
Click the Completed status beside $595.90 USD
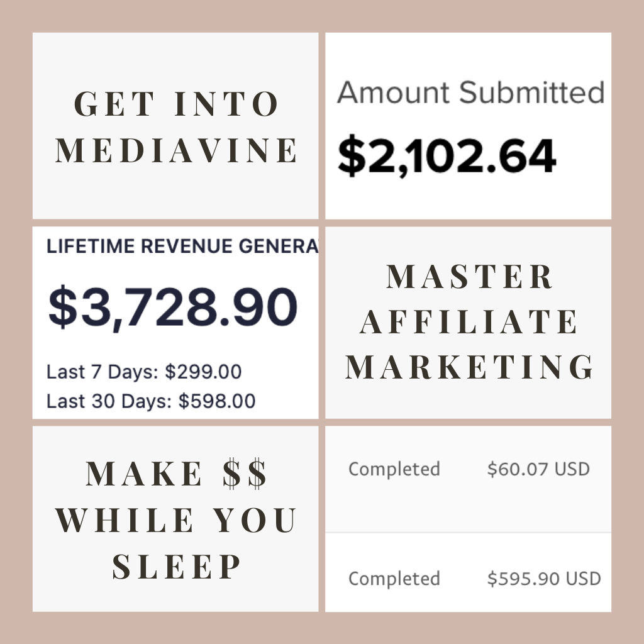[x=394, y=579]
